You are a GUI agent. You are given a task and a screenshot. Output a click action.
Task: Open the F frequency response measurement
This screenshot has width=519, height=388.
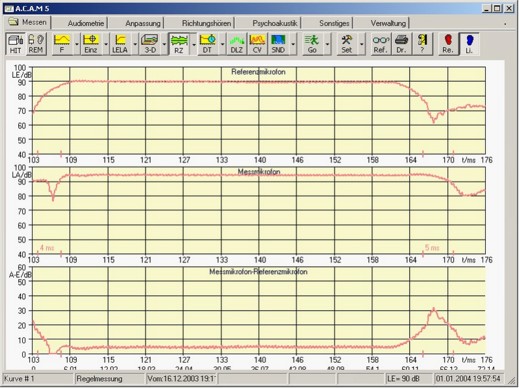point(62,44)
